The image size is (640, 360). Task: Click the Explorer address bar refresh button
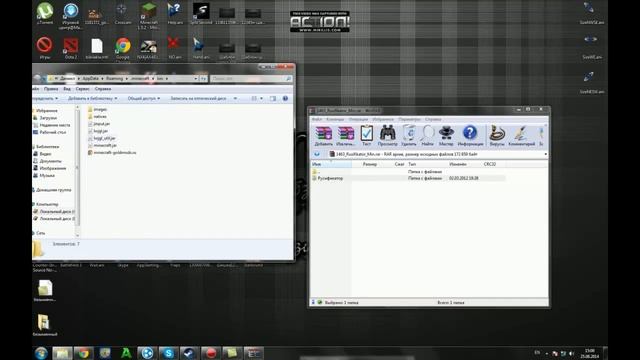pos(203,78)
